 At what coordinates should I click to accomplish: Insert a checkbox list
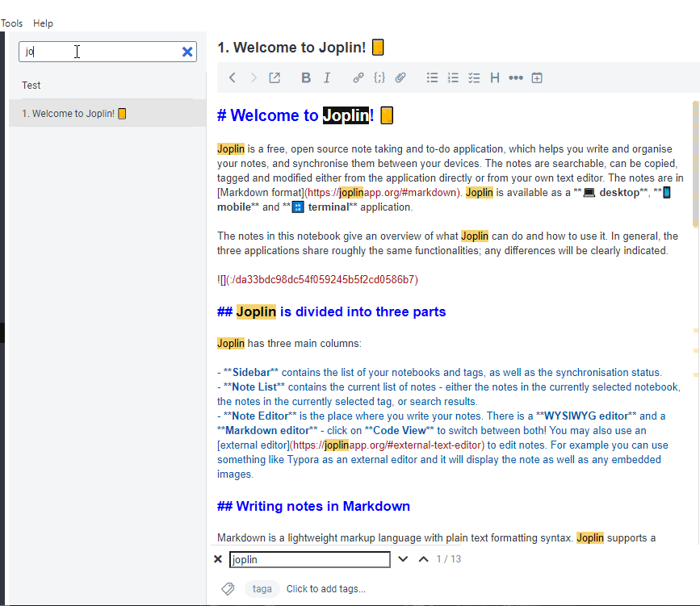474,77
